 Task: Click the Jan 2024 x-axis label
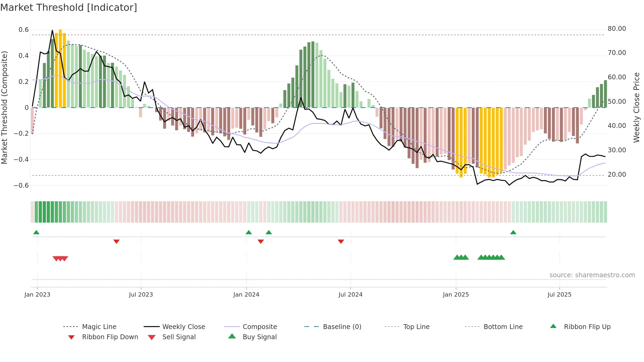[246, 294]
